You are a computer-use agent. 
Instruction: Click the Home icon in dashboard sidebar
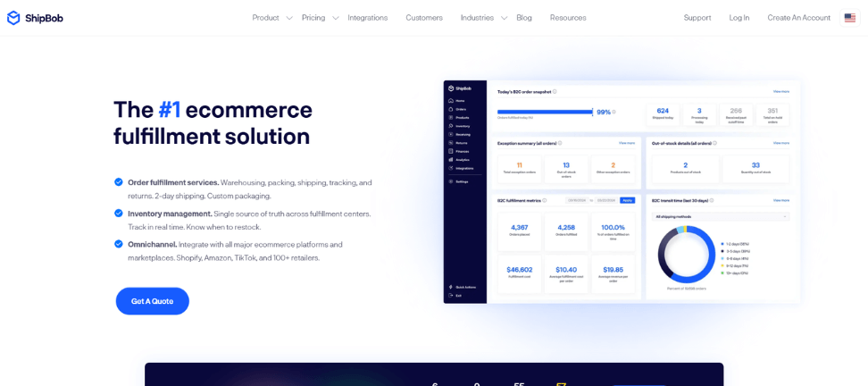coord(451,101)
